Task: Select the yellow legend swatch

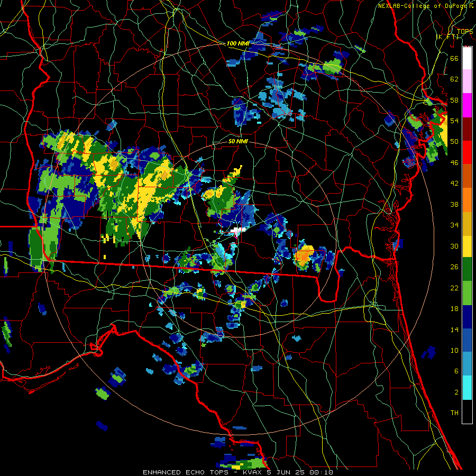Action: click(467, 246)
